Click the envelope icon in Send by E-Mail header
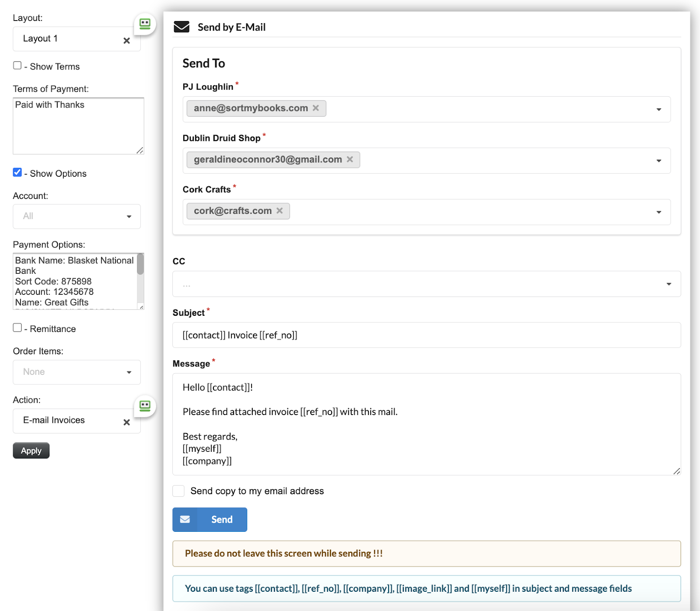This screenshot has width=700, height=611. click(182, 27)
